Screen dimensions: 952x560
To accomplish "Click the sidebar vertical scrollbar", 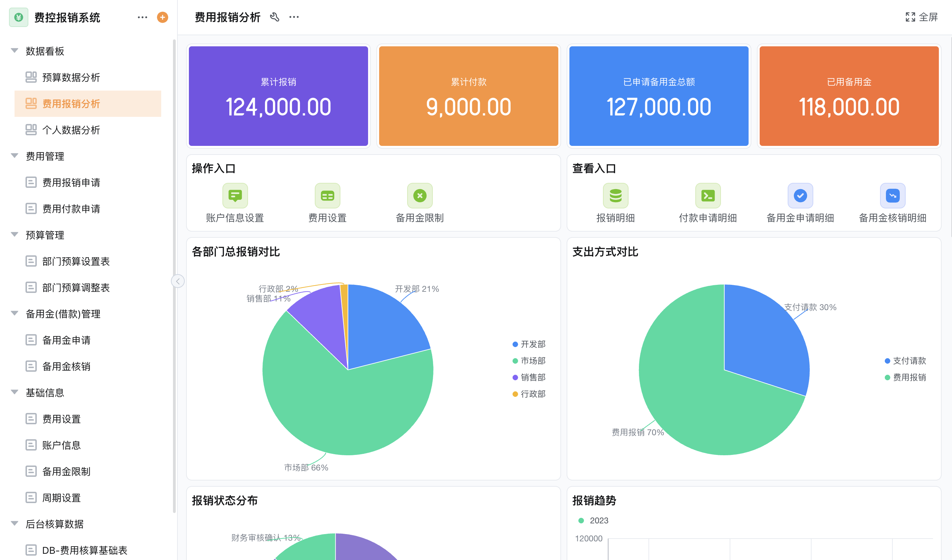I will pyautogui.click(x=174, y=276).
